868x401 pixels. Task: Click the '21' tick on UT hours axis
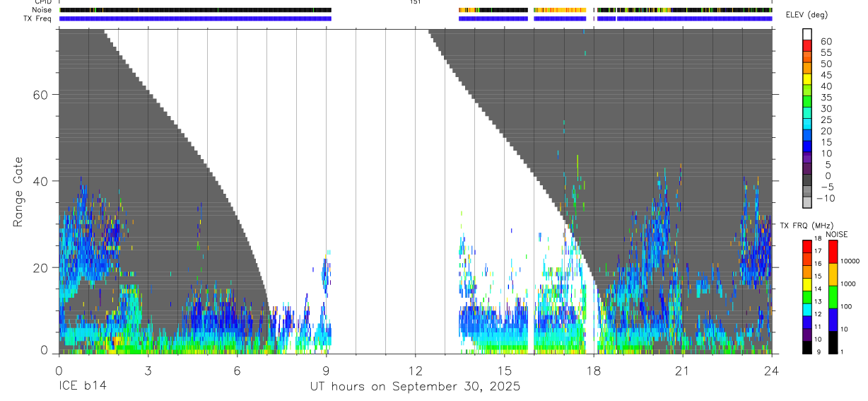[682, 370]
